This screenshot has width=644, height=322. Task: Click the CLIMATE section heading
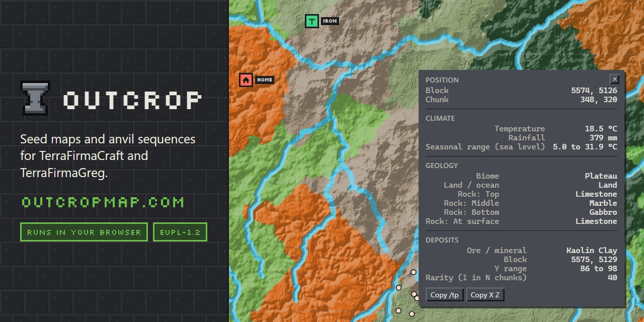440,118
